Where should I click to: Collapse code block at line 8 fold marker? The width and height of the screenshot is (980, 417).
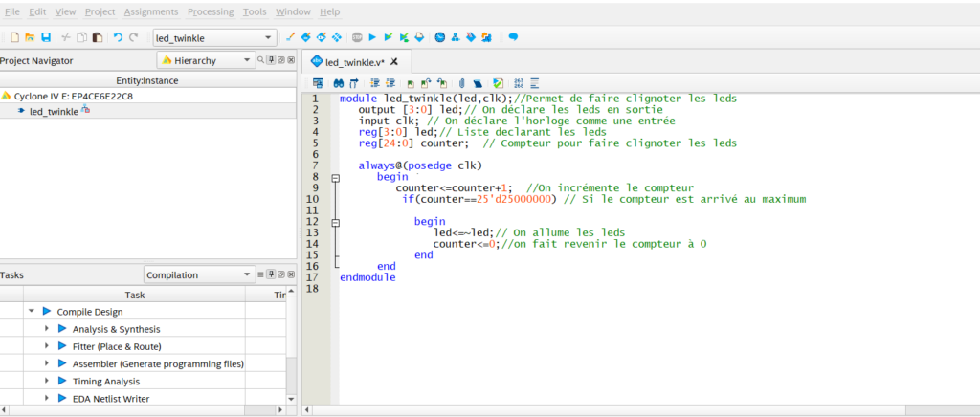tap(335, 177)
